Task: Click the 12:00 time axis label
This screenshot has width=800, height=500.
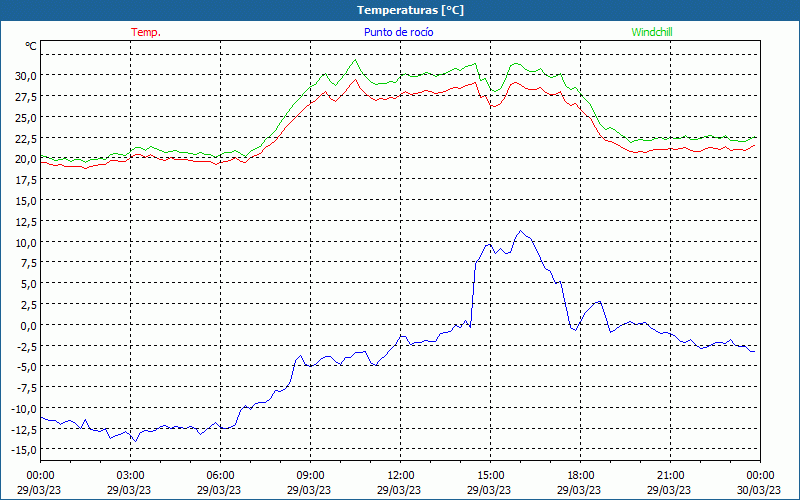Action: tap(401, 476)
